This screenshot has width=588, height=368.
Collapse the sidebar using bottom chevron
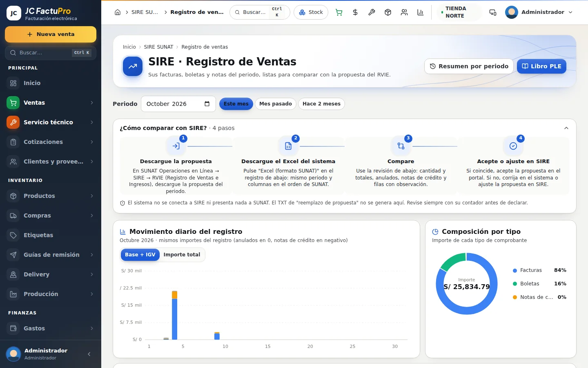coord(89,354)
